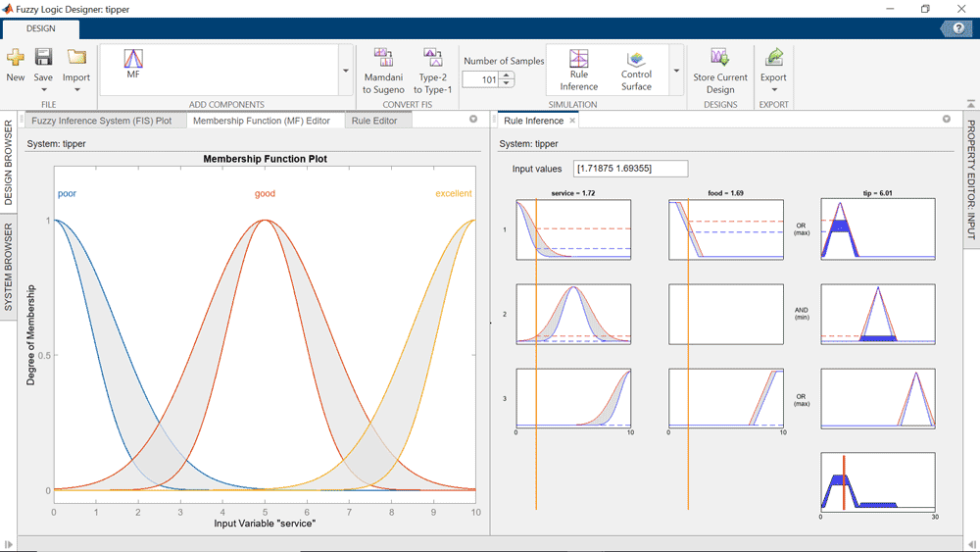The image size is (980, 552).
Task: Open Import dropdown arrow
Action: tap(76, 89)
